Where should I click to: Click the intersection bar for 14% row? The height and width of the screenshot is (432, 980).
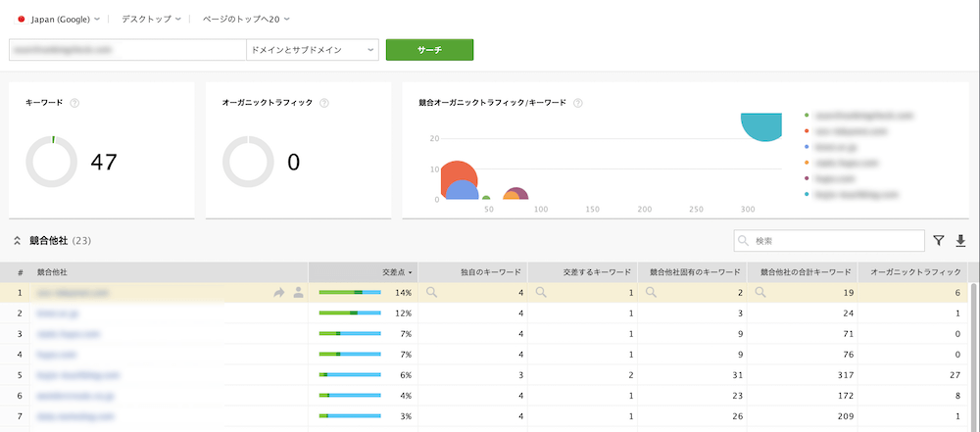350,293
